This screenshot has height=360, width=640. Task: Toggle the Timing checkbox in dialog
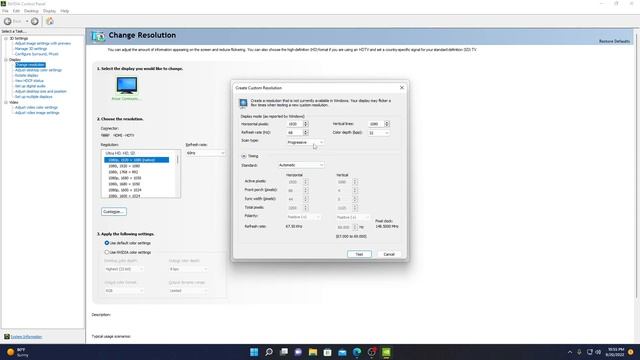(x=244, y=156)
